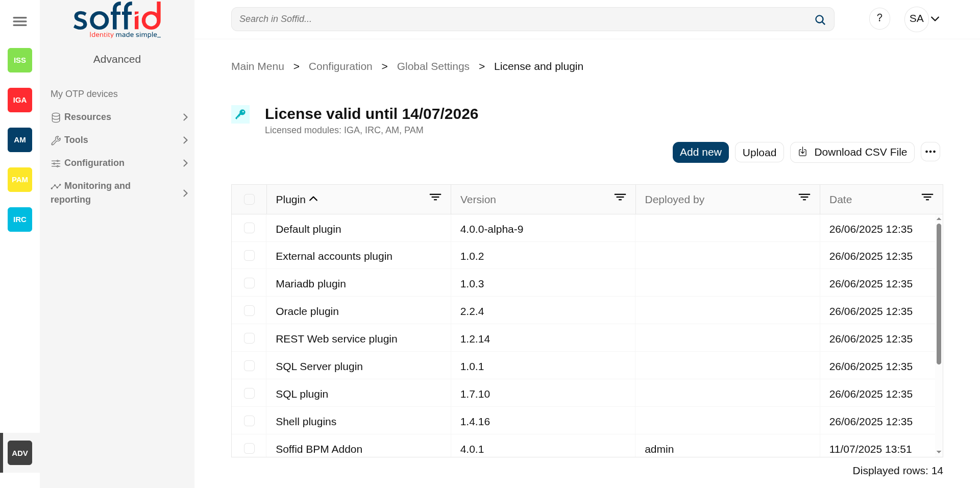This screenshot has height=488, width=980.
Task: Check the Oracle plugin row checkbox
Action: click(249, 310)
